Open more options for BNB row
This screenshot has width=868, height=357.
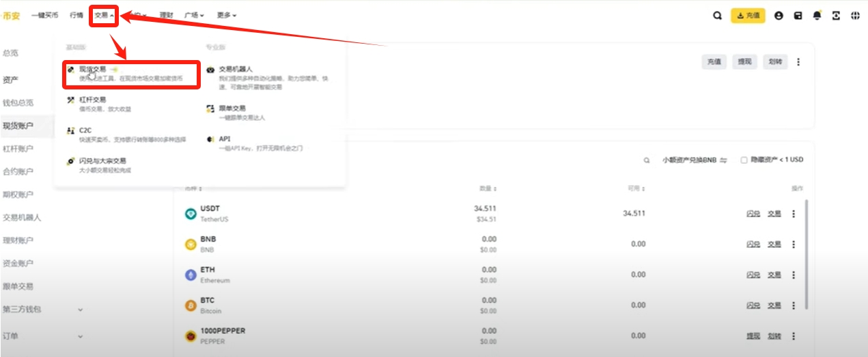(794, 244)
